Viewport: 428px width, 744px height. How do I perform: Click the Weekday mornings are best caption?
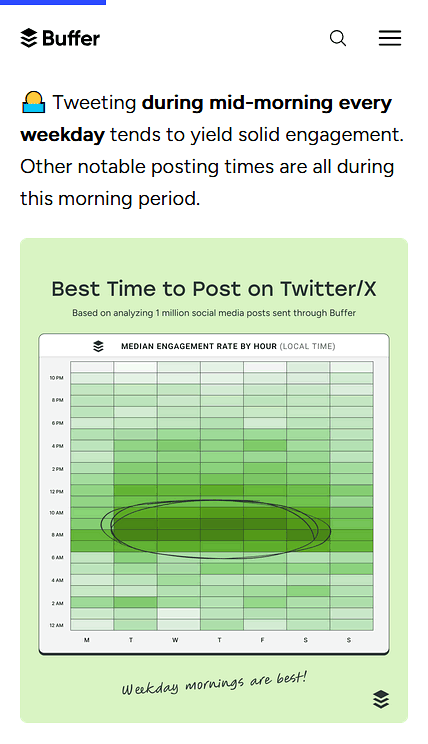click(x=214, y=683)
